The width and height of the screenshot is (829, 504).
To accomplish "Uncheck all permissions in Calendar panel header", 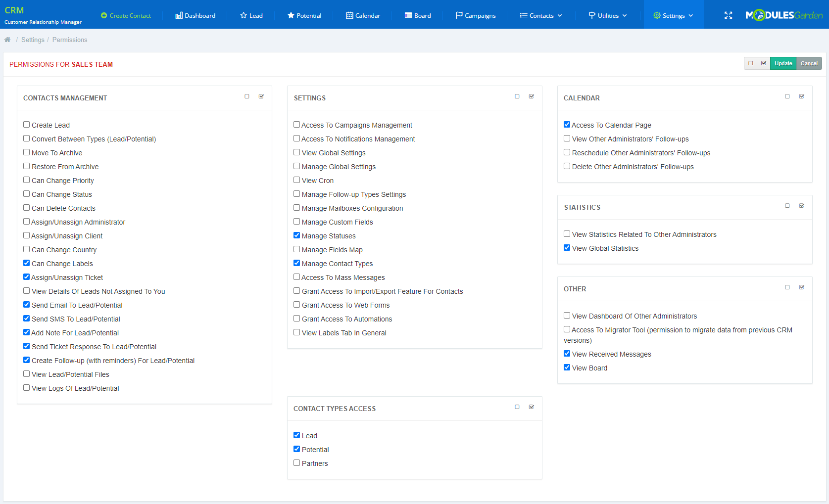I will pos(787,96).
